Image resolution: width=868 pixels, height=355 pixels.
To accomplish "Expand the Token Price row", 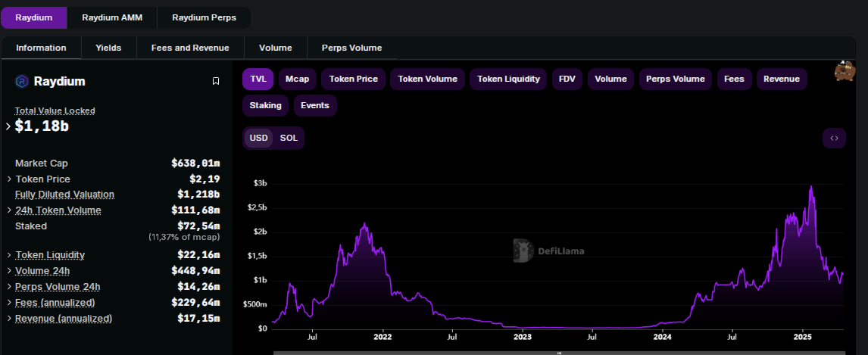I will tap(9, 179).
